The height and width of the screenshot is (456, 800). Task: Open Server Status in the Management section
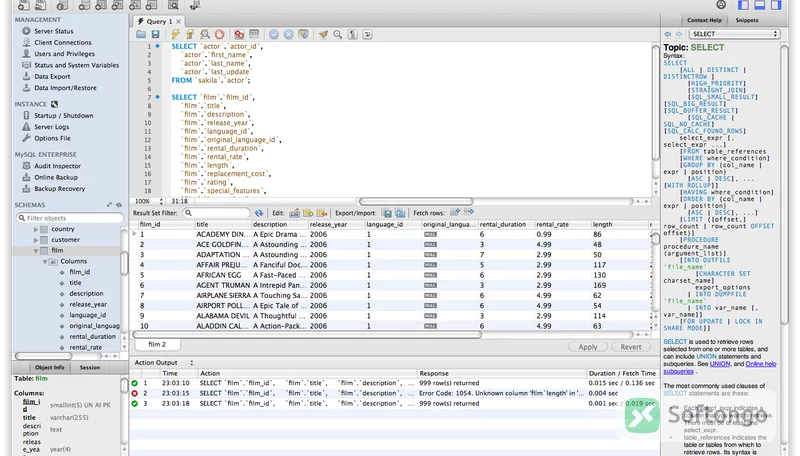coord(54,31)
